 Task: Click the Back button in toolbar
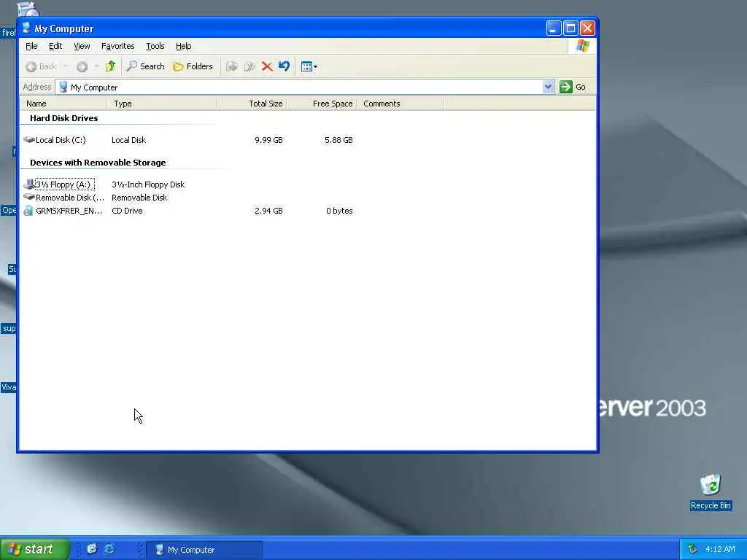tap(41, 66)
